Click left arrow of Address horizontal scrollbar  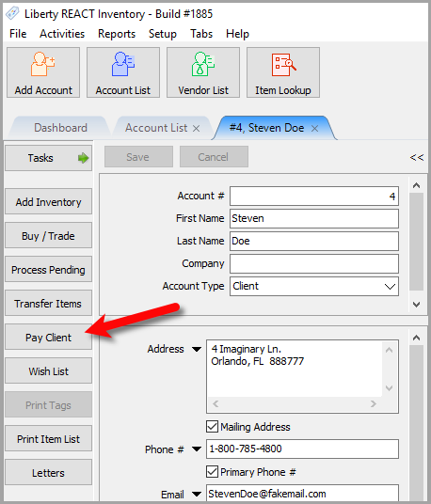tap(215, 403)
